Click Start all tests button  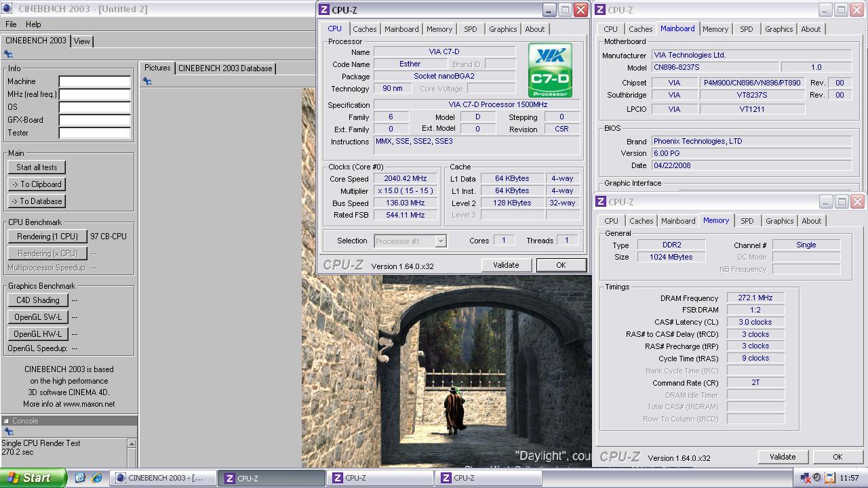coord(37,167)
